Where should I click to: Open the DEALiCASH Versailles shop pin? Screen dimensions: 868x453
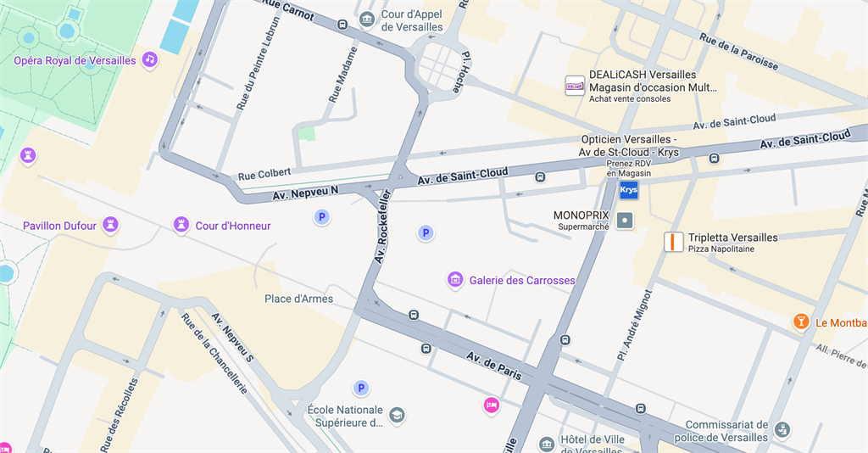click(x=575, y=86)
